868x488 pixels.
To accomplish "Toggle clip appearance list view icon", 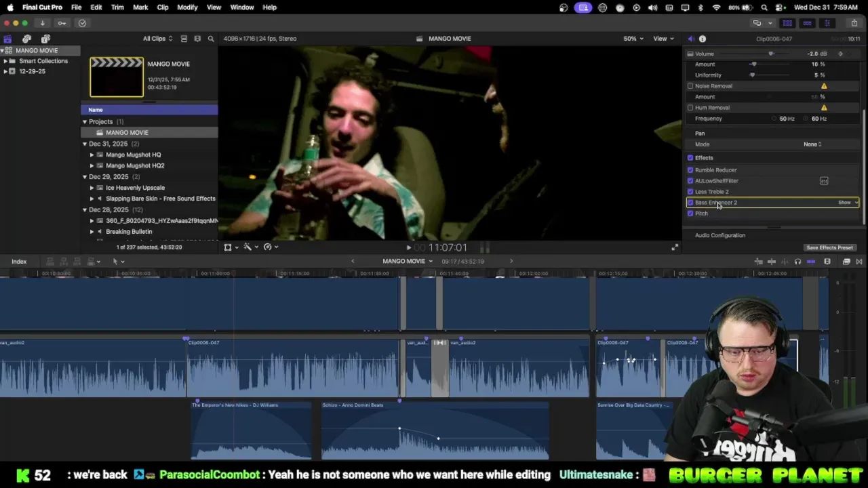I will (x=184, y=39).
